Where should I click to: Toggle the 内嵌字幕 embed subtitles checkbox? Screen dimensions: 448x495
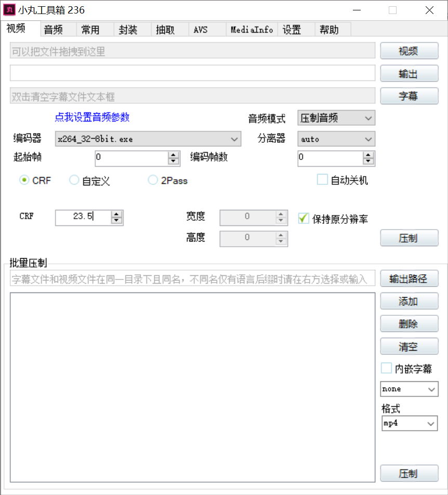386,368
